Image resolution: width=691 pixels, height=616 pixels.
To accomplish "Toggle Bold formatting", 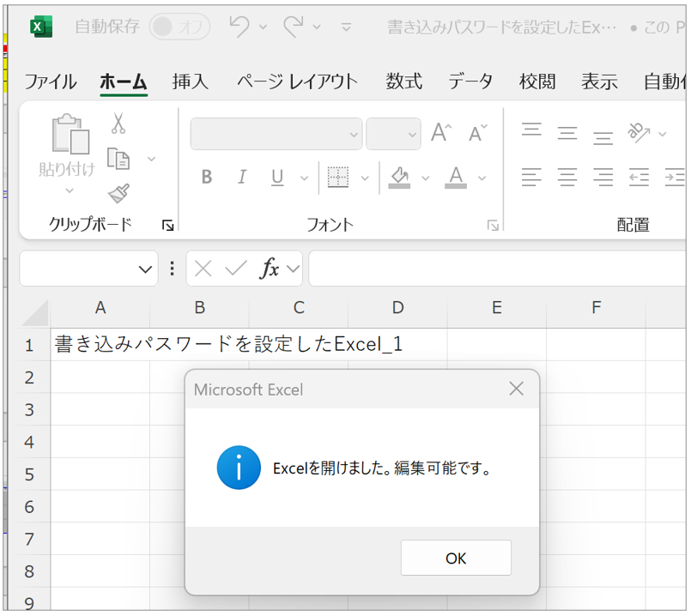I will tap(207, 177).
